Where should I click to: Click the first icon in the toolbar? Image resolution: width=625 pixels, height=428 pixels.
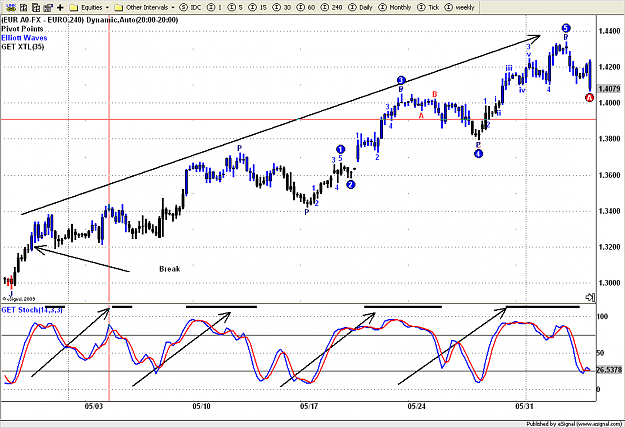[11, 7]
